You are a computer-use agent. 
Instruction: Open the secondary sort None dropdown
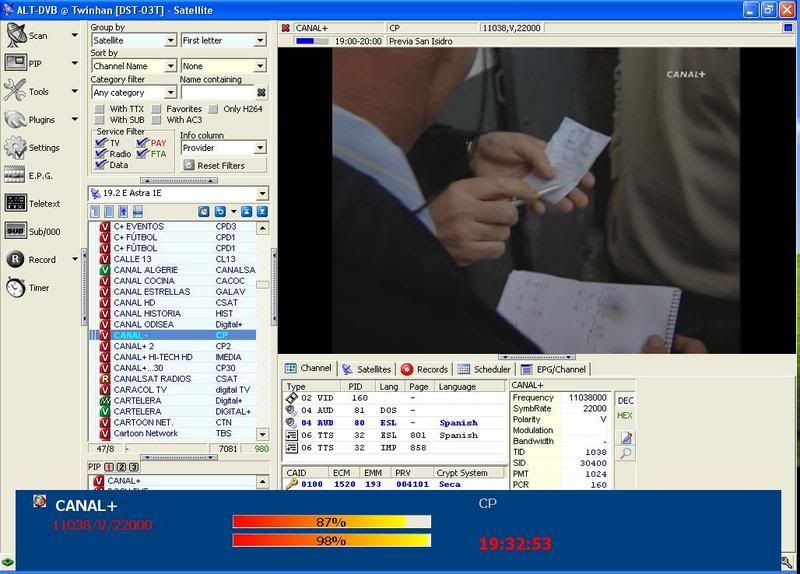click(x=261, y=66)
